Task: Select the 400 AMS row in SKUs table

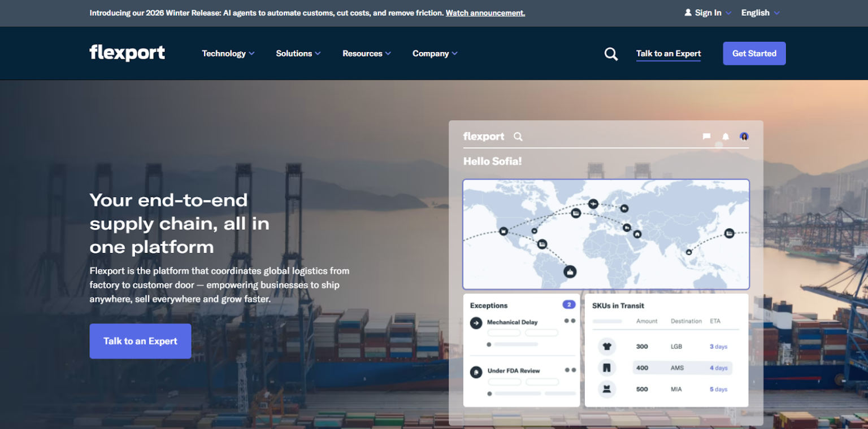Action: click(682, 368)
